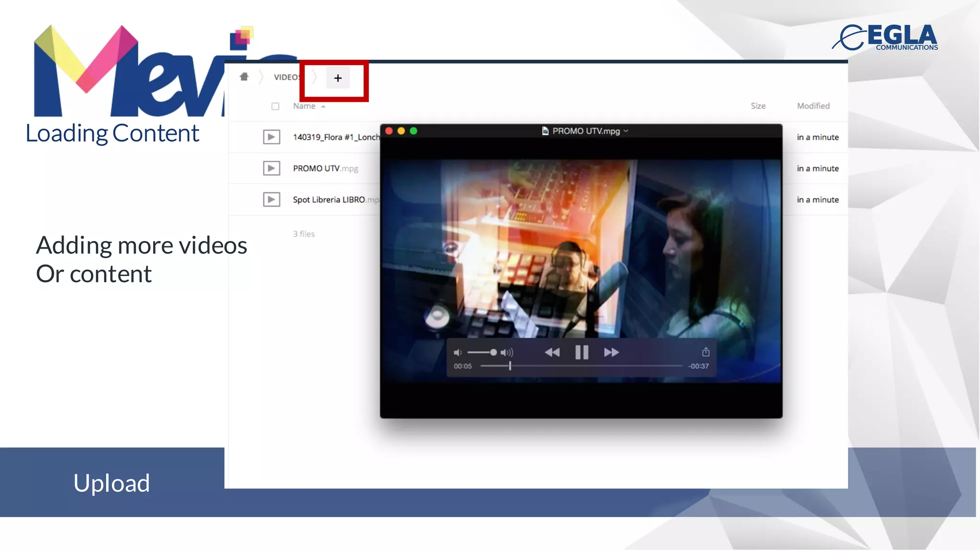Click play icon beside PROMO UTV.mpg
The width and height of the screenshot is (980, 551).
(x=271, y=168)
